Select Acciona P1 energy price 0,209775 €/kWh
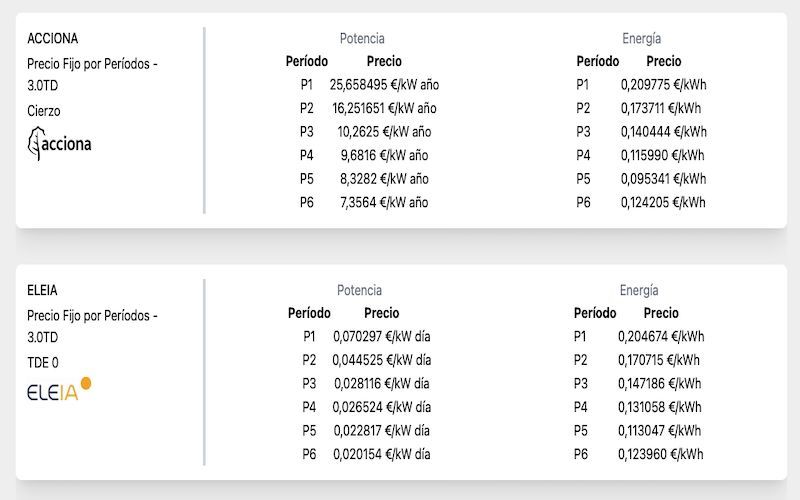Screen dimensions: 800x500 click(662, 85)
